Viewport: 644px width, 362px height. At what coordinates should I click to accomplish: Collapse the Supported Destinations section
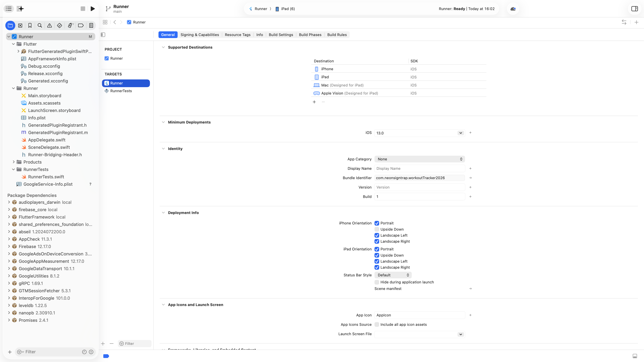pos(163,47)
